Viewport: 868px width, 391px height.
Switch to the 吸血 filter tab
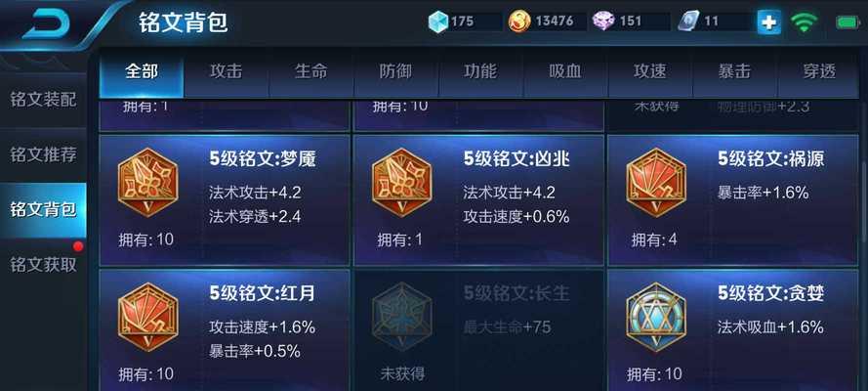coord(565,72)
